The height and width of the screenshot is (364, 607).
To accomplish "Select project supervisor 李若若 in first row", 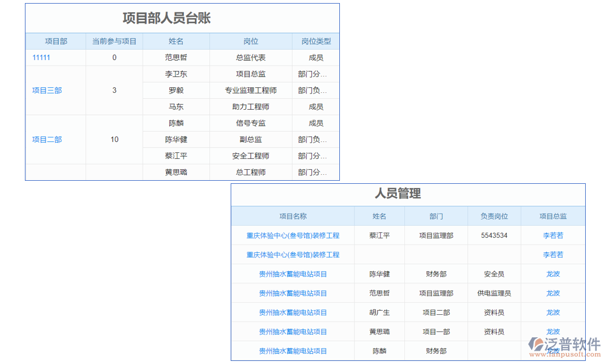I will tap(553, 235).
